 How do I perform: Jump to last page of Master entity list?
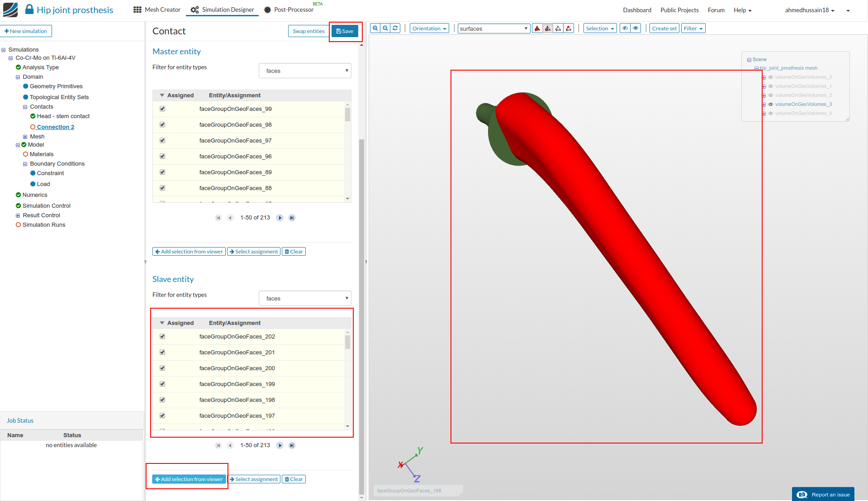tap(292, 218)
